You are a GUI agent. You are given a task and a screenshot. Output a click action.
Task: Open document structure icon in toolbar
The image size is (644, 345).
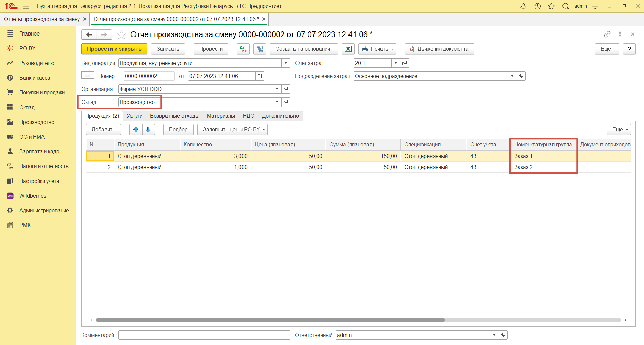pyautogui.click(x=259, y=49)
